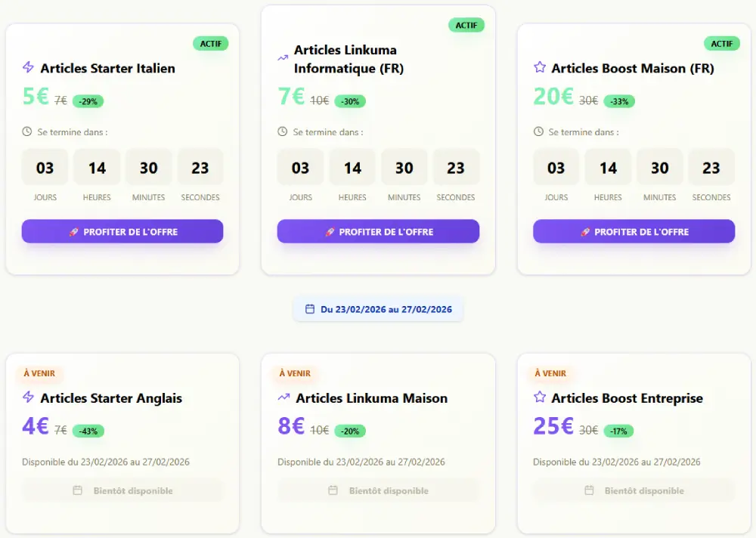The height and width of the screenshot is (538, 756).
Task: Click Bientôt disponible on the Boost Entreprise card
Action: [634, 490]
